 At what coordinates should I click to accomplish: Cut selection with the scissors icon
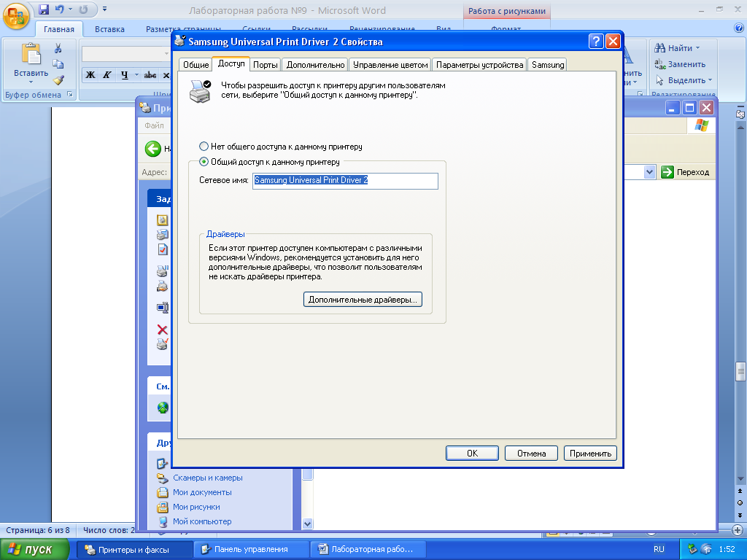pos(58,47)
